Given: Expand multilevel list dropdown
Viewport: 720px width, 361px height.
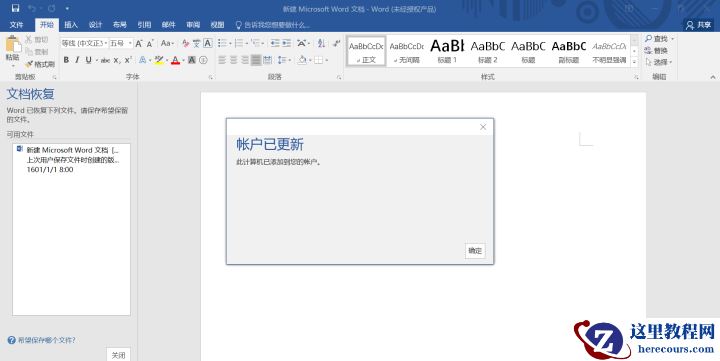Looking at the screenshot, I should click(264, 43).
